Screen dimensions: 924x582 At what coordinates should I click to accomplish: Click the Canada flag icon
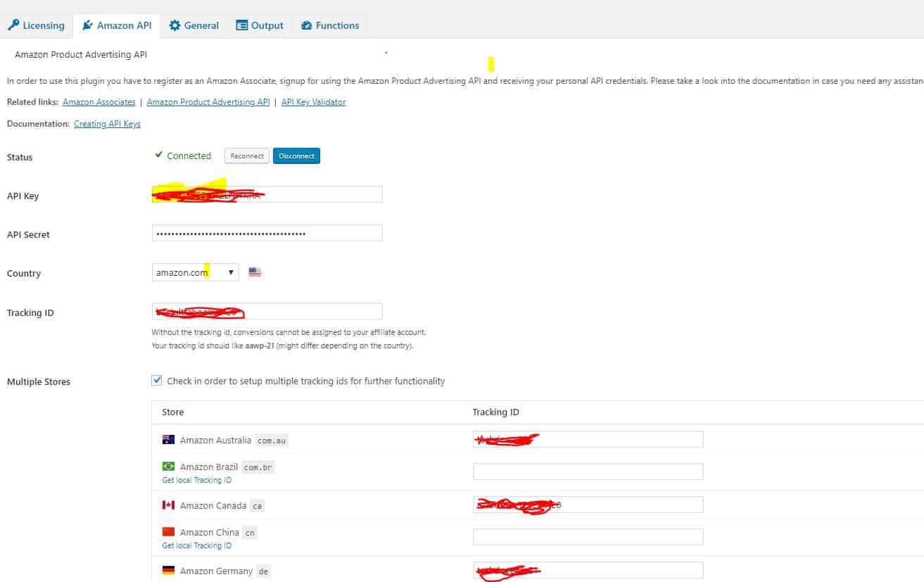click(168, 505)
